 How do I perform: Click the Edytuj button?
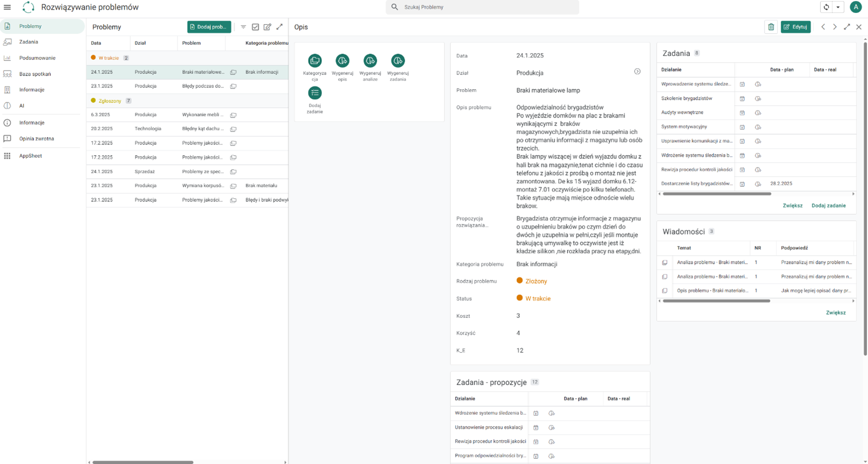tap(796, 27)
